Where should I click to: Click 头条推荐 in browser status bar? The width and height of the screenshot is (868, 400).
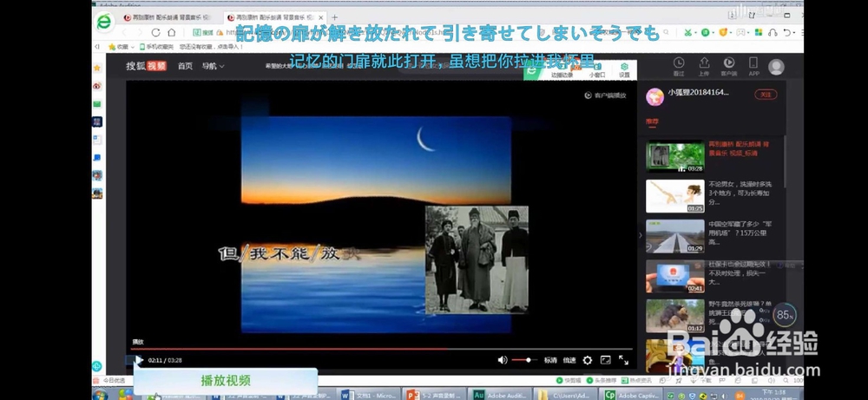click(x=601, y=381)
